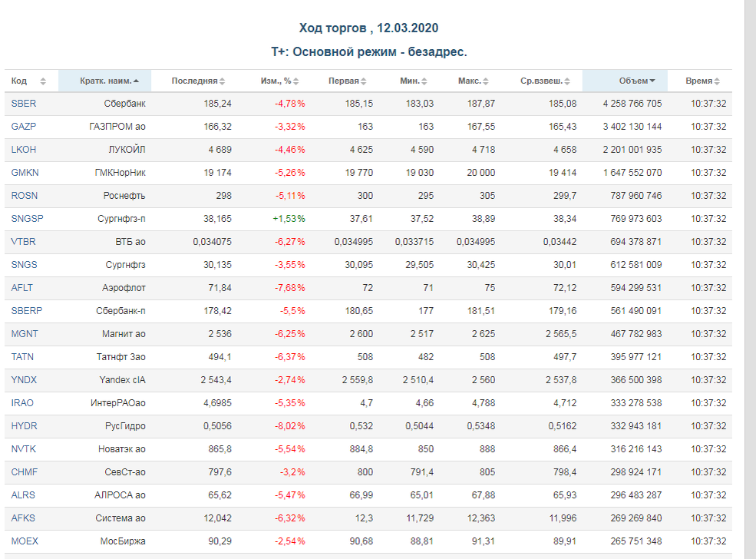The height and width of the screenshot is (559, 756).
Task: Open IRAO ticker link
Action: (23, 402)
